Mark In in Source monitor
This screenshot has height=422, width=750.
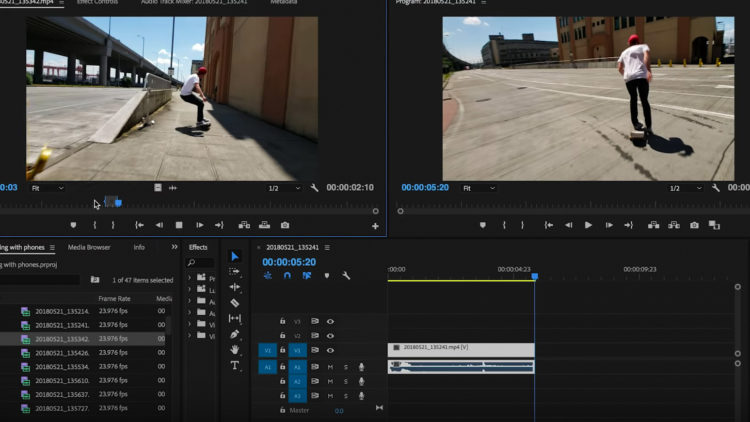point(95,225)
